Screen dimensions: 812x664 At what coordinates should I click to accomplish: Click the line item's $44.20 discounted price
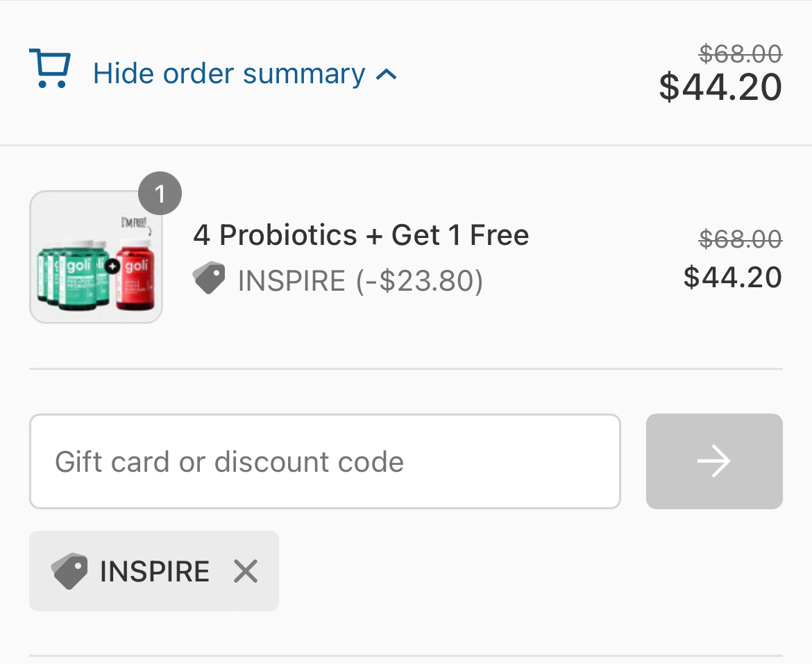pyautogui.click(x=732, y=277)
